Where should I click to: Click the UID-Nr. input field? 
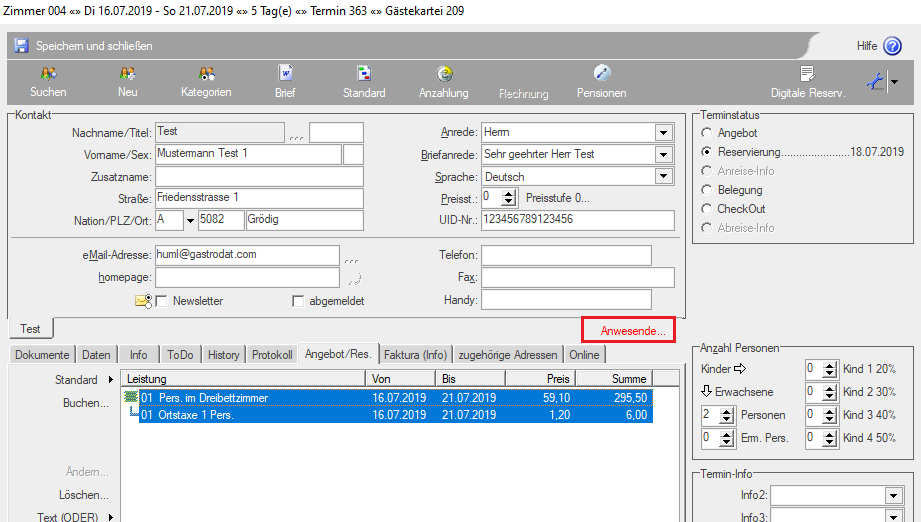pyautogui.click(x=578, y=220)
